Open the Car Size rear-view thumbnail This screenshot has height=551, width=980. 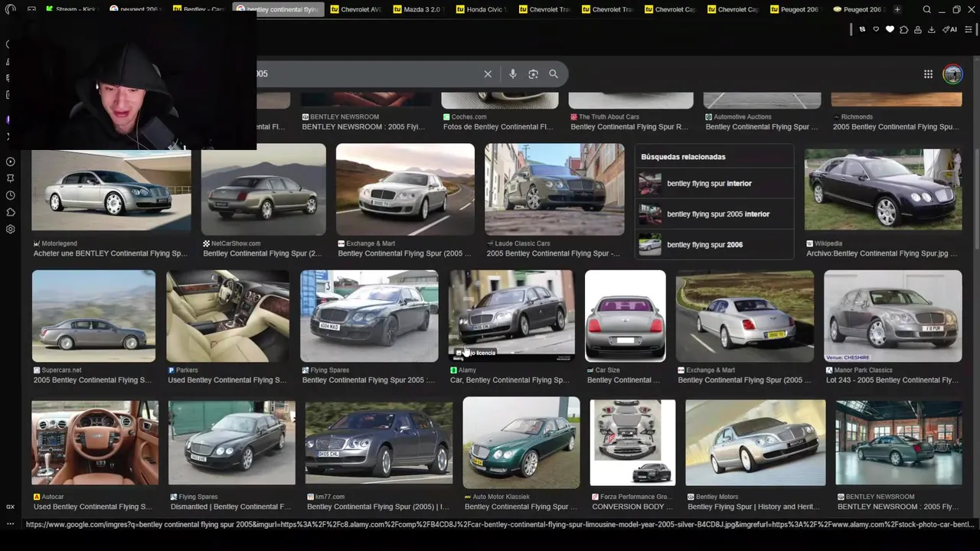(626, 315)
